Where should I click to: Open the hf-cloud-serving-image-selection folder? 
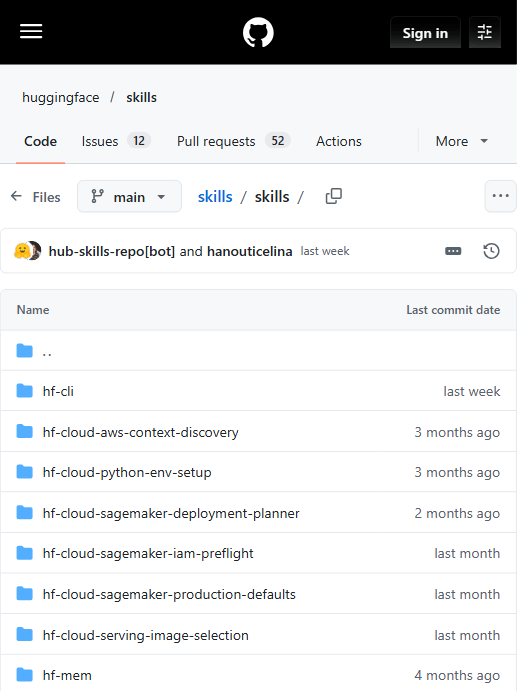pyautogui.click(x=145, y=635)
